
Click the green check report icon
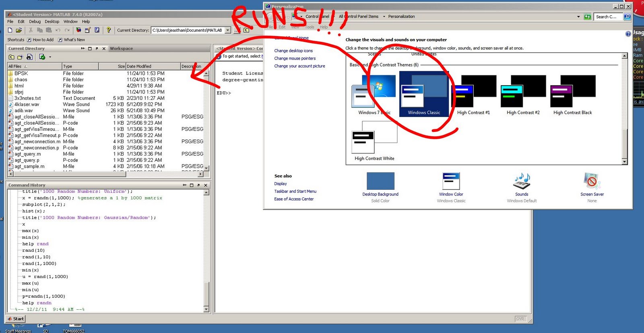(x=42, y=57)
